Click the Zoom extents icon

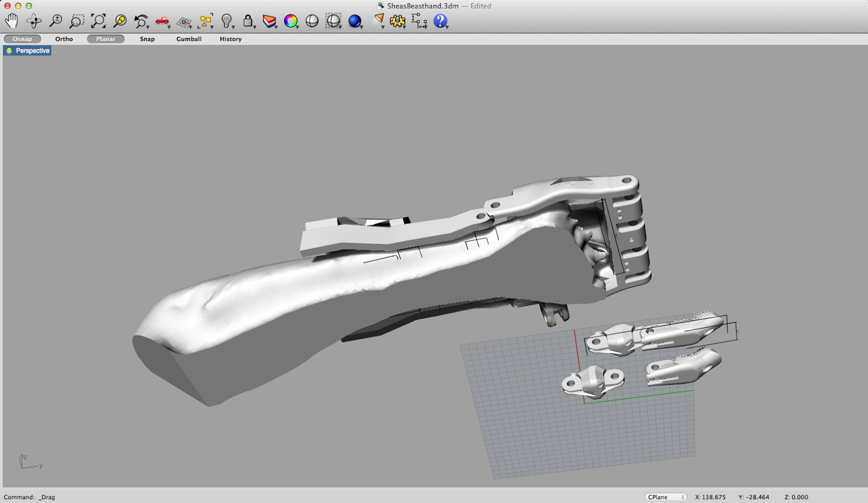pyautogui.click(x=98, y=21)
